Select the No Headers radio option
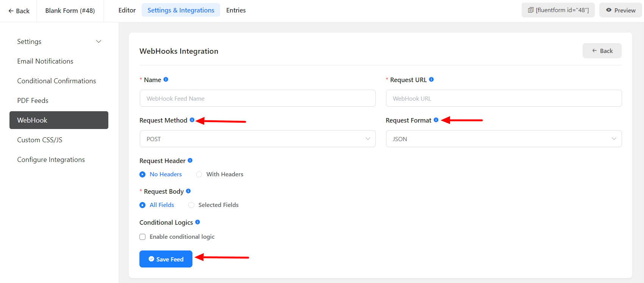The width and height of the screenshot is (644, 283). [142, 174]
